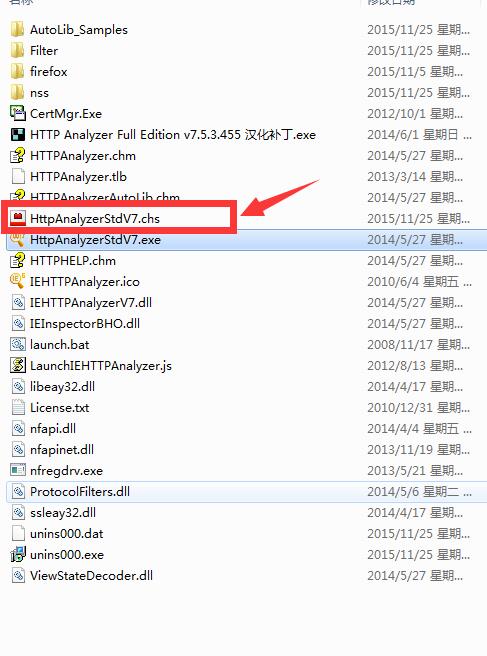Click the 2012/10/1 date of CertMgr.Exe

click(415, 114)
